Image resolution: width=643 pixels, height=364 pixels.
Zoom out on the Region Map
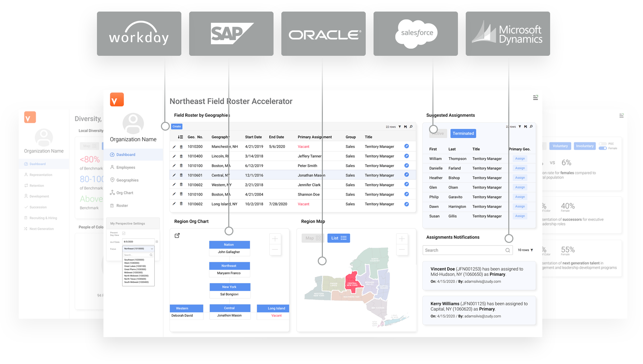coord(402,250)
